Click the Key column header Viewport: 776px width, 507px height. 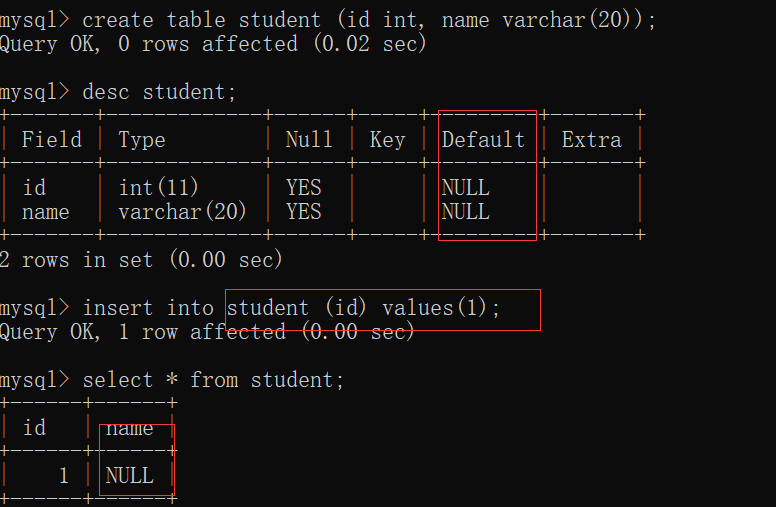click(x=387, y=140)
